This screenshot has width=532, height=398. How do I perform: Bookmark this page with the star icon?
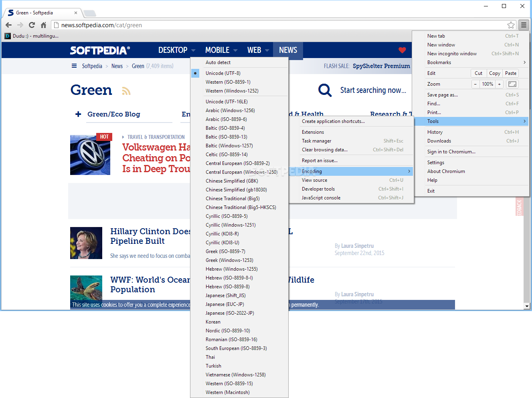[511, 25]
